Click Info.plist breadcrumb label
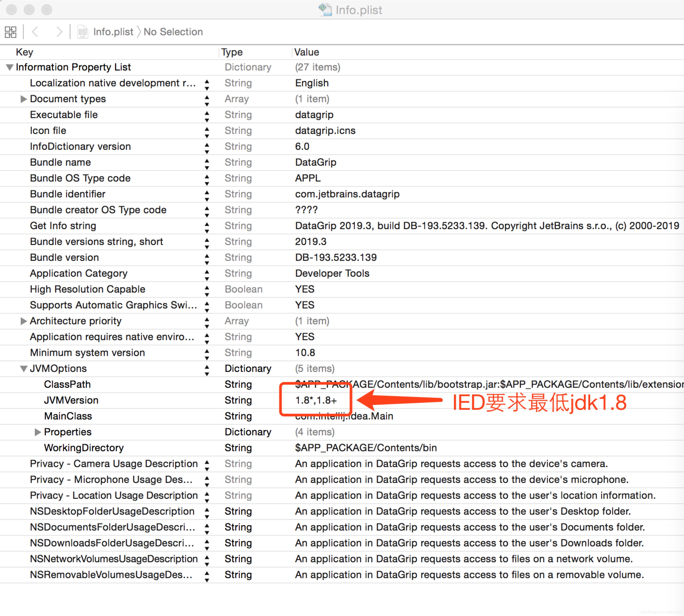 click(x=113, y=32)
